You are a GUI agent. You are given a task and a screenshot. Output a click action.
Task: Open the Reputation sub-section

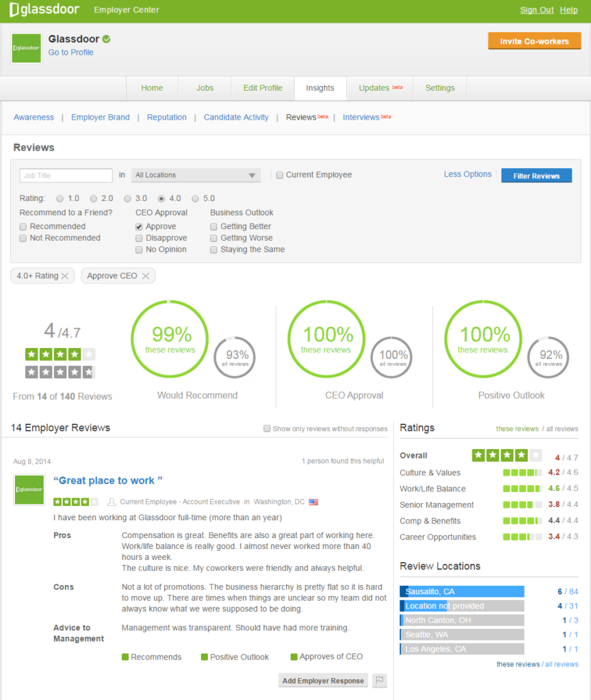[167, 118]
